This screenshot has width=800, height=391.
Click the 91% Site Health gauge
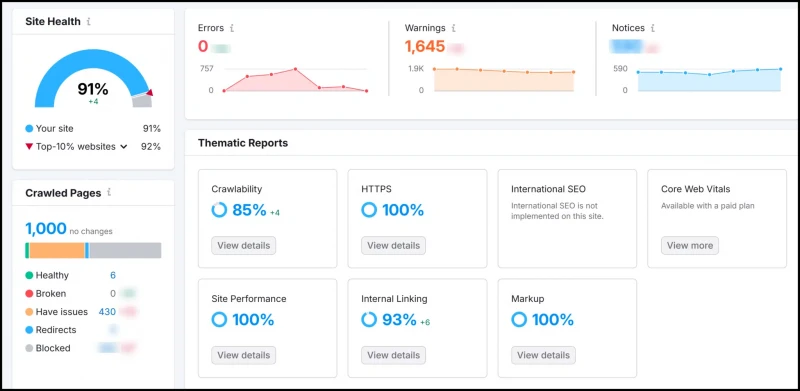[93, 78]
